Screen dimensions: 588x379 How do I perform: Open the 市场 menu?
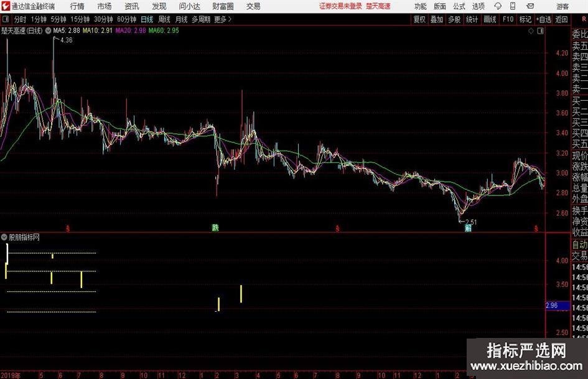point(105,6)
